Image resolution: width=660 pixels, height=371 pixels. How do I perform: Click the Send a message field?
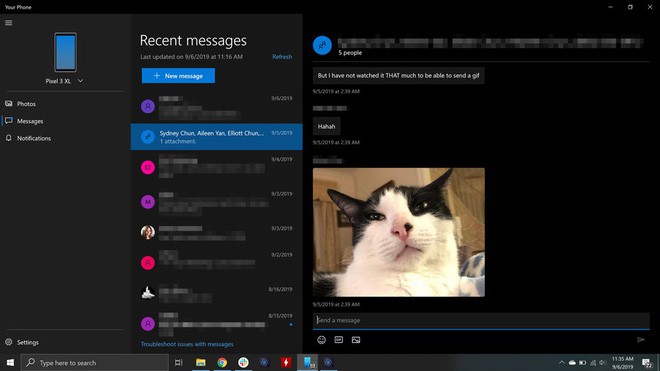[x=481, y=320]
